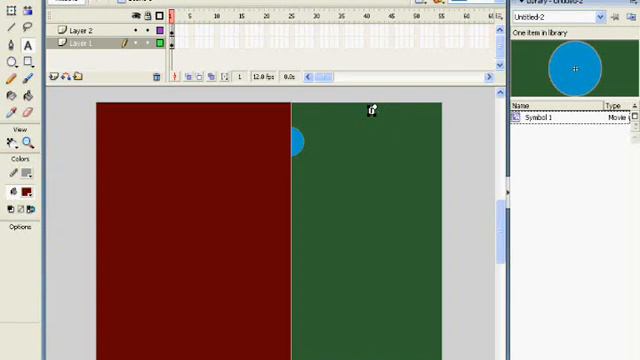This screenshot has height=360, width=640.
Task: Click the 0.0s elapsed time field
Action: pos(289,77)
